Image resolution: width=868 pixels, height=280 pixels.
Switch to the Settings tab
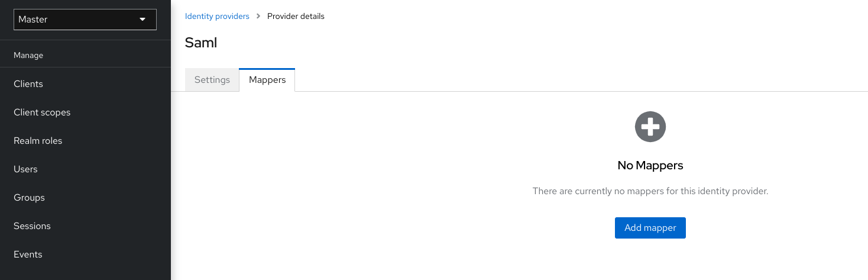(x=212, y=80)
